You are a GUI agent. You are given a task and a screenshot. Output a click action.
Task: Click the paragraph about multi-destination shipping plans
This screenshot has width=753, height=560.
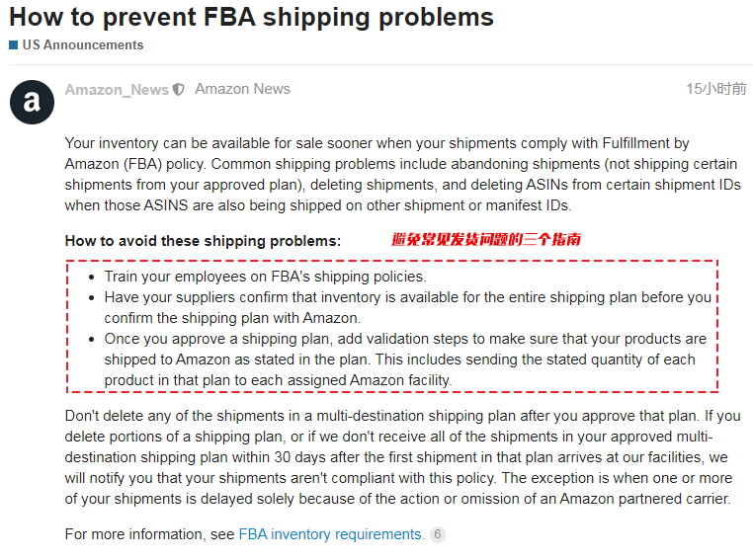402,457
